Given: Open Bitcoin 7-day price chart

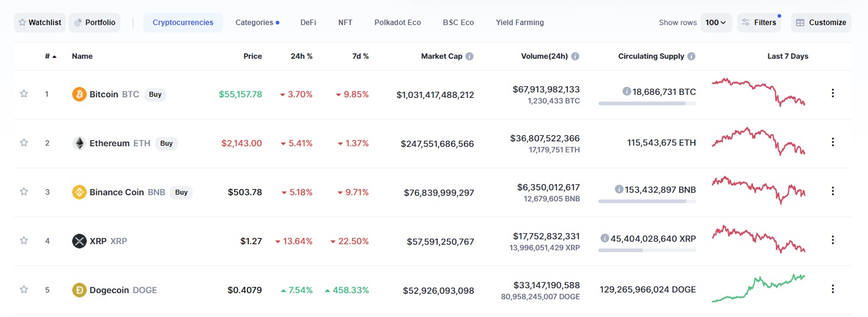Looking at the screenshot, I should [x=759, y=92].
